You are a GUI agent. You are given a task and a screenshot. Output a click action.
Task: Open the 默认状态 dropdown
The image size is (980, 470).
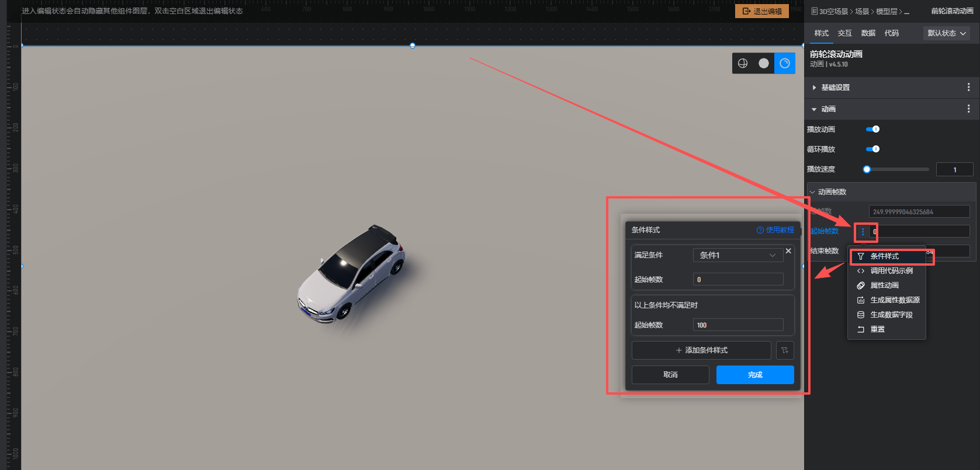coord(946,33)
